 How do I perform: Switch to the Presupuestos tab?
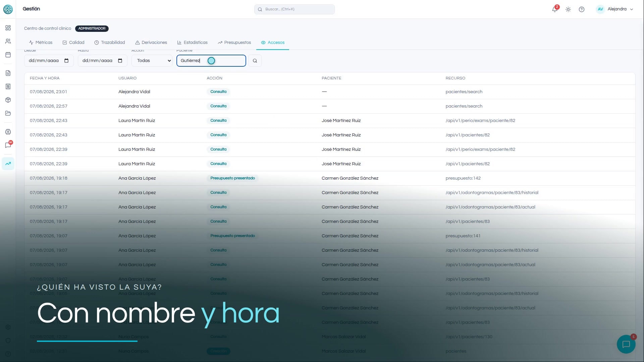tap(234, 43)
